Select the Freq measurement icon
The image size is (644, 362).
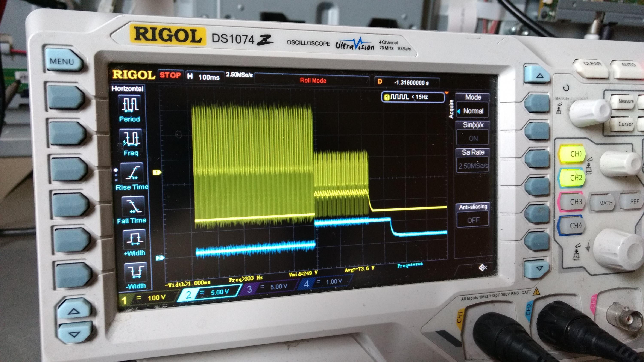[131, 138]
